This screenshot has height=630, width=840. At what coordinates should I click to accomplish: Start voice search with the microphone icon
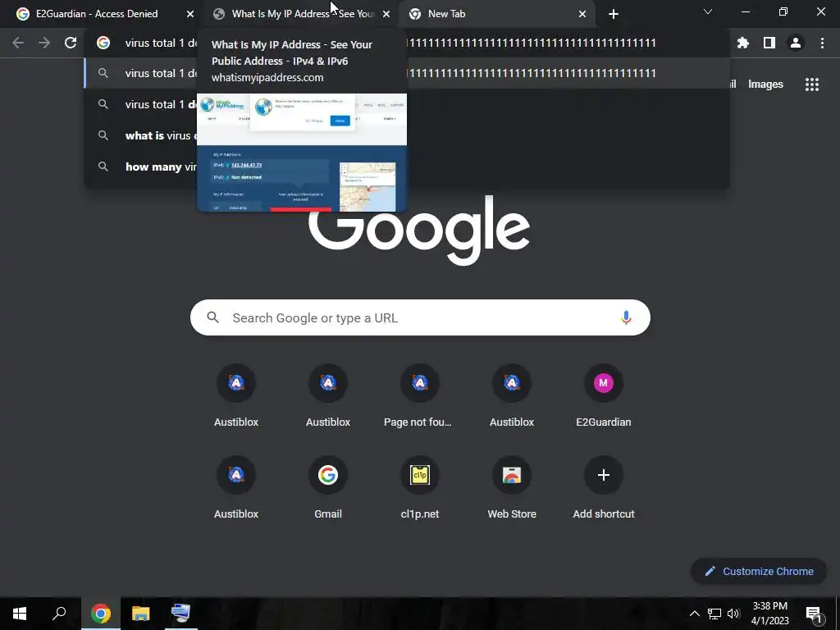(x=626, y=317)
